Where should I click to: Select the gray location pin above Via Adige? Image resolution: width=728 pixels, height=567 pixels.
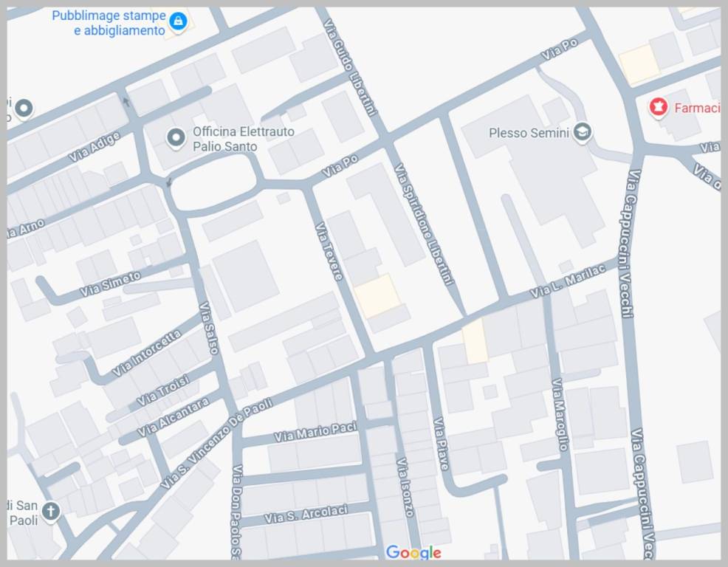(24, 109)
